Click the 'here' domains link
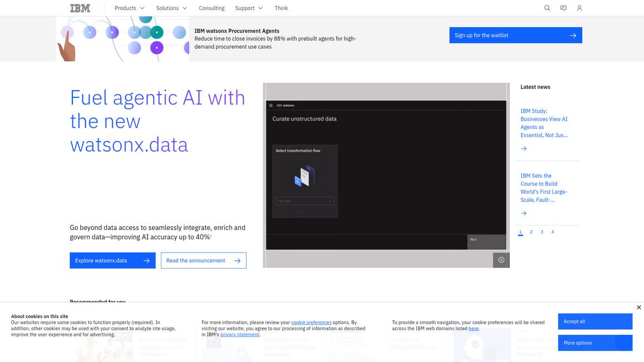Viewport: 644px width, 362px height. point(474,328)
